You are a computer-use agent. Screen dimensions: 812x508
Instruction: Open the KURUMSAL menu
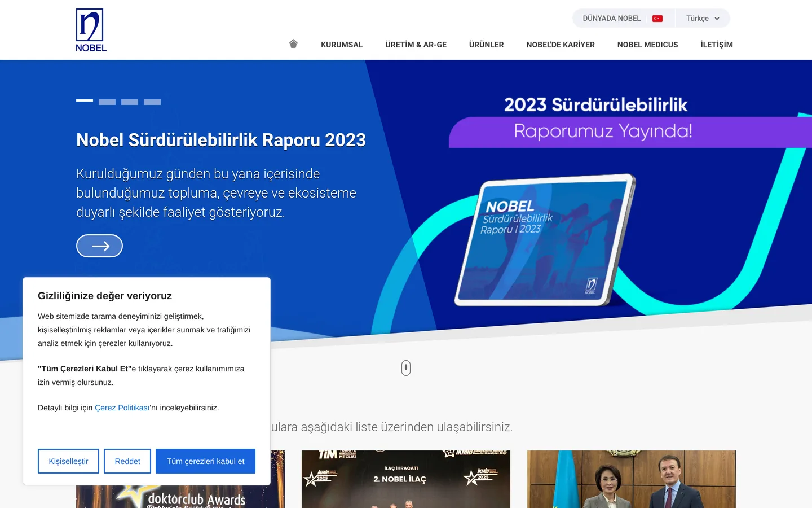click(342, 45)
